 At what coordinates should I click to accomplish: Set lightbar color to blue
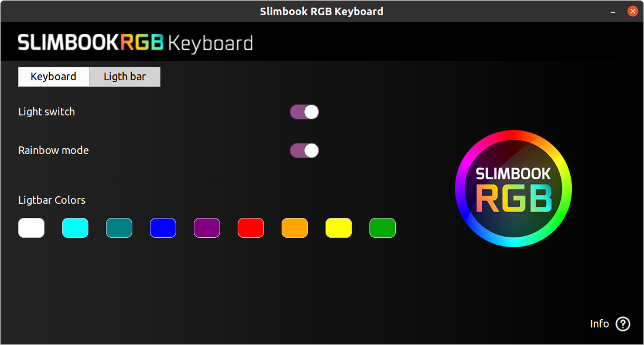163,228
